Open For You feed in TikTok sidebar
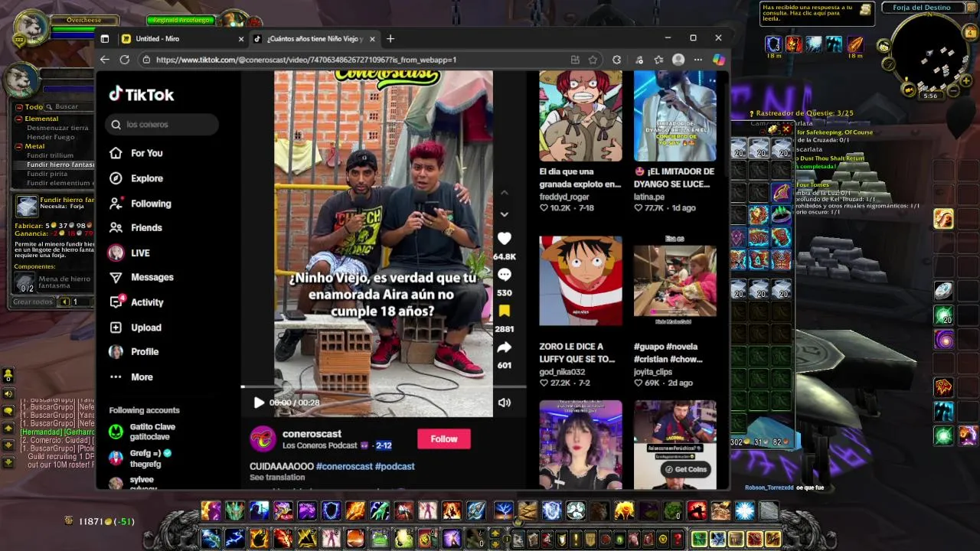 [x=136, y=153]
